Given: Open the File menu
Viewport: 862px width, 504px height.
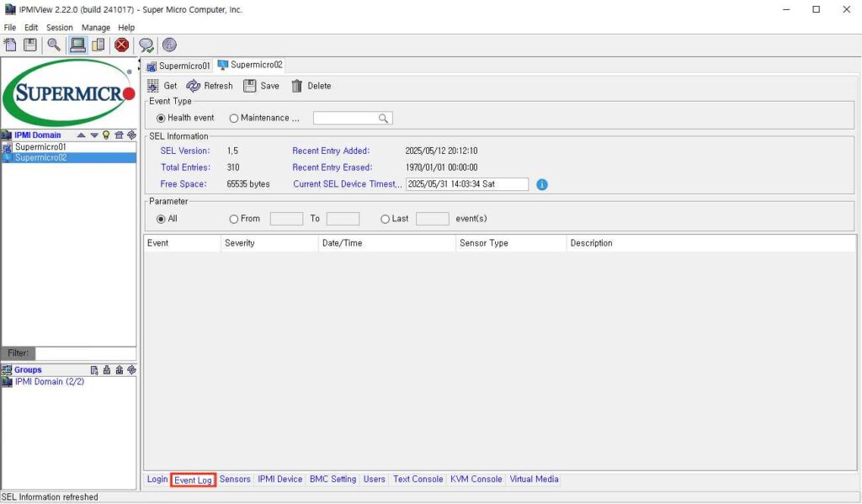Looking at the screenshot, I should pos(10,28).
